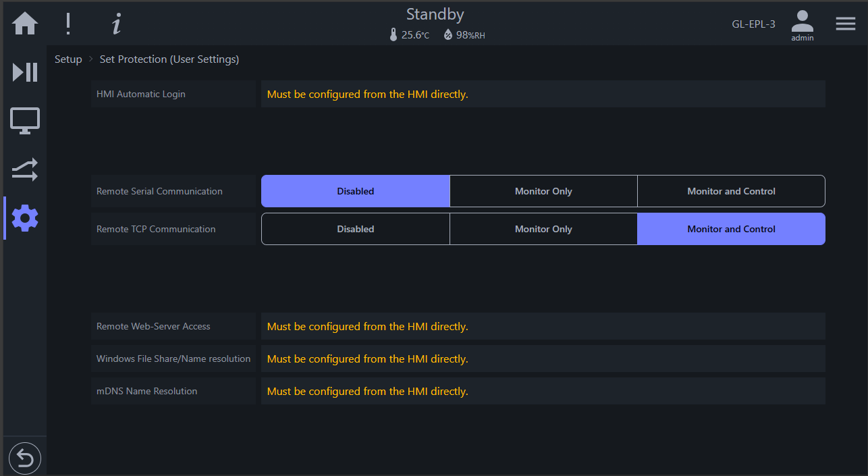Click the 25.6°C temperature reading
Screen dimensions: 868x476
pyautogui.click(x=415, y=34)
